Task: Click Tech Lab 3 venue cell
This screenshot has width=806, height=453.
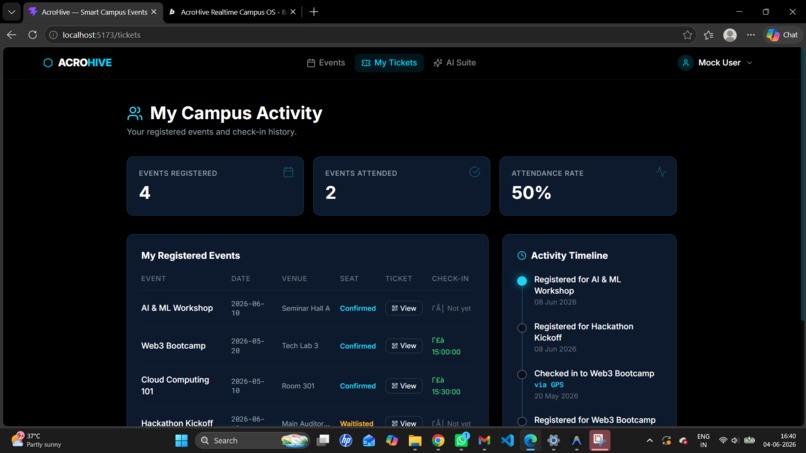Action: [300, 346]
